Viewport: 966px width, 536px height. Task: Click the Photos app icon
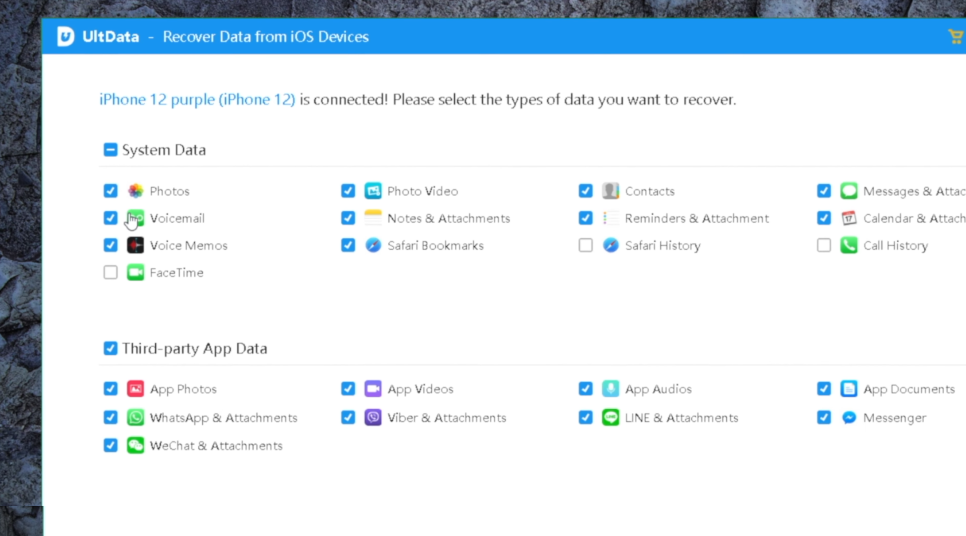click(136, 191)
